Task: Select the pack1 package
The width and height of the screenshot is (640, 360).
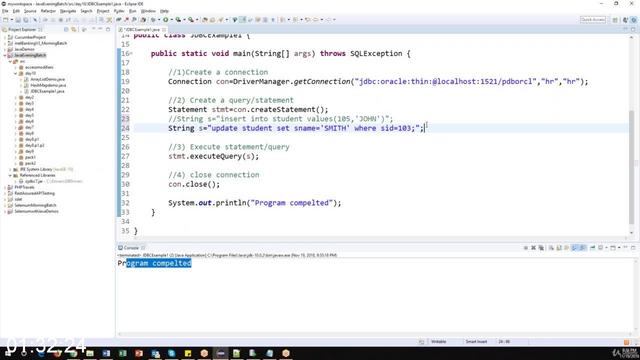Action: click(x=30, y=157)
